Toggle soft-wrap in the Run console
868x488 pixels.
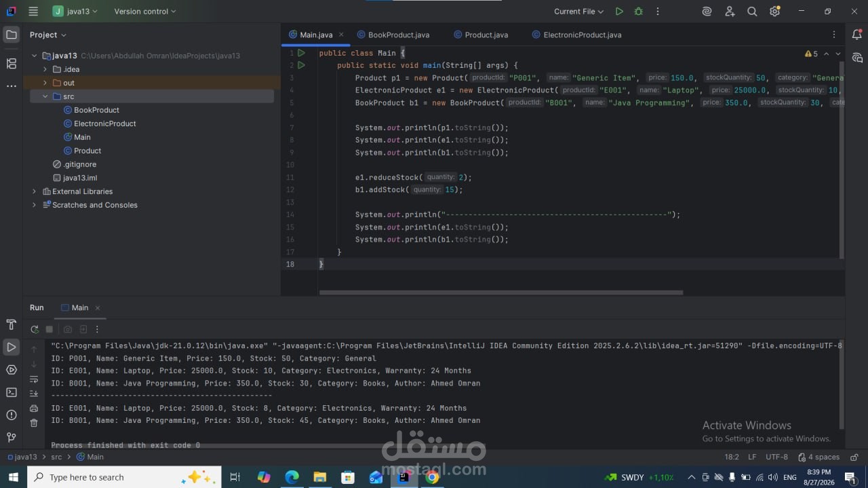pyautogui.click(x=34, y=379)
